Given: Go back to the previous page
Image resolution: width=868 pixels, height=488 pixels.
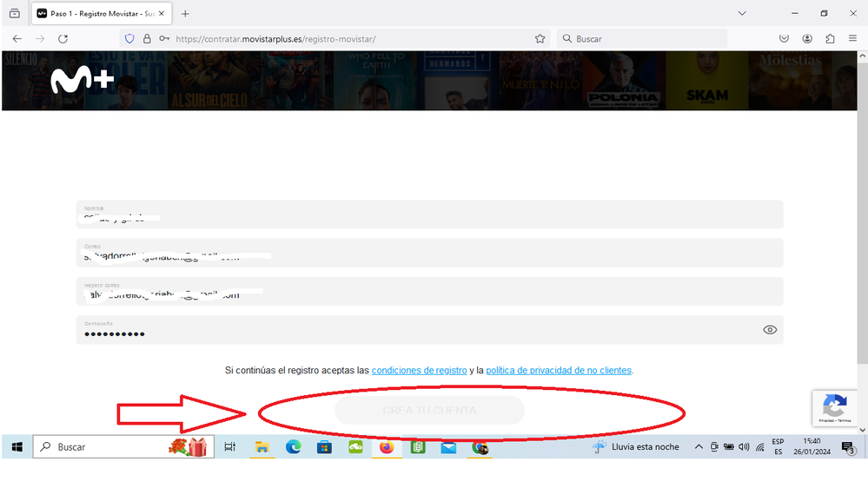Looking at the screenshot, I should click(x=17, y=39).
